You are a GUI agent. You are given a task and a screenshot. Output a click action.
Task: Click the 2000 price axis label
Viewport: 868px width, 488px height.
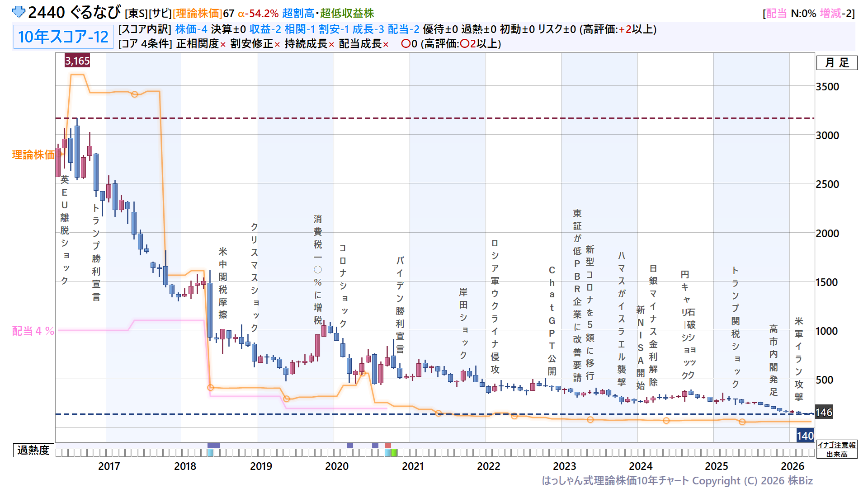tap(827, 233)
